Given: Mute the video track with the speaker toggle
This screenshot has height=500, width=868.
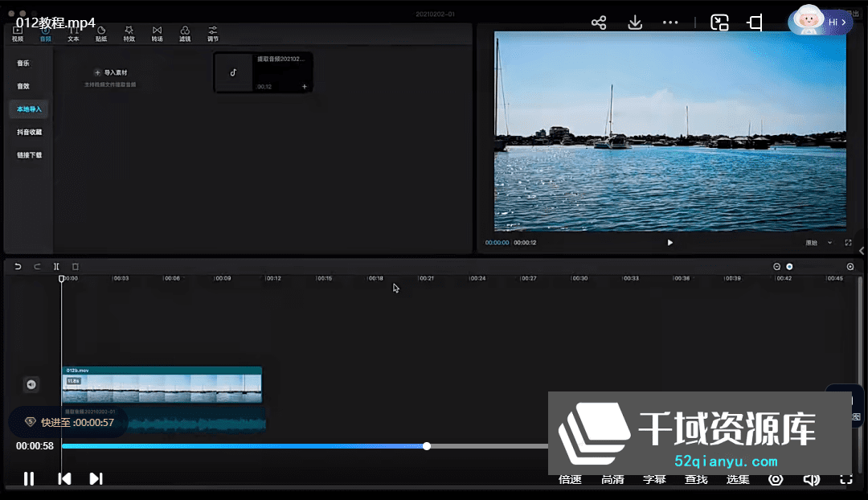Looking at the screenshot, I should pos(31,384).
